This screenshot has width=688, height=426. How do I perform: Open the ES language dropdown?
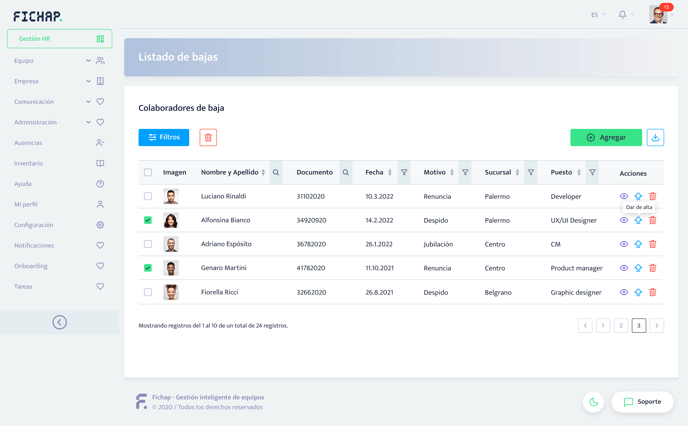pos(598,14)
